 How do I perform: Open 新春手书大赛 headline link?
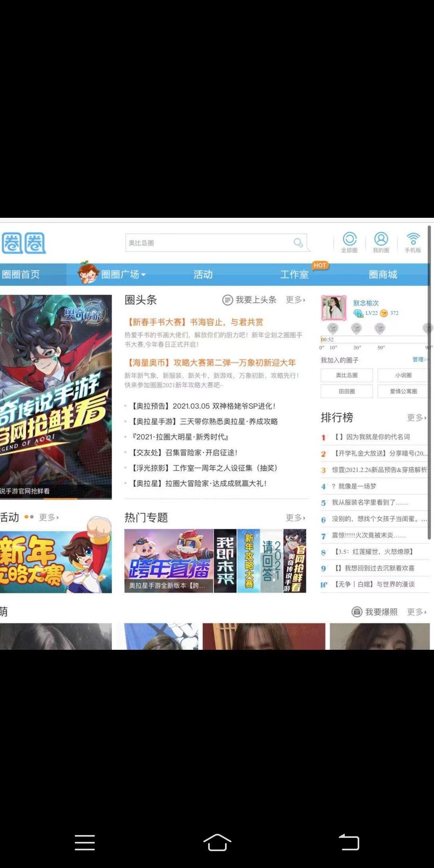pyautogui.click(x=195, y=322)
